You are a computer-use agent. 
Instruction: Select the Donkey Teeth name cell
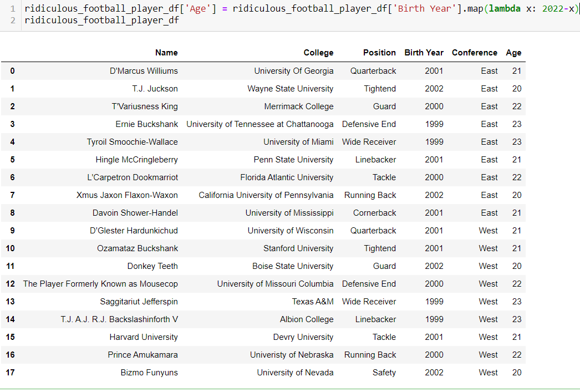coord(152,266)
